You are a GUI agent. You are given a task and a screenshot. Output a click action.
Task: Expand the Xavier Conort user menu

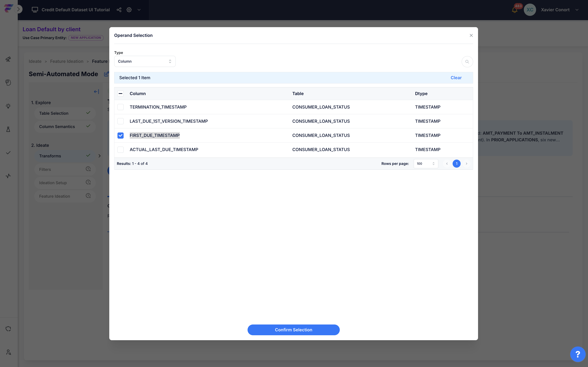point(577,10)
